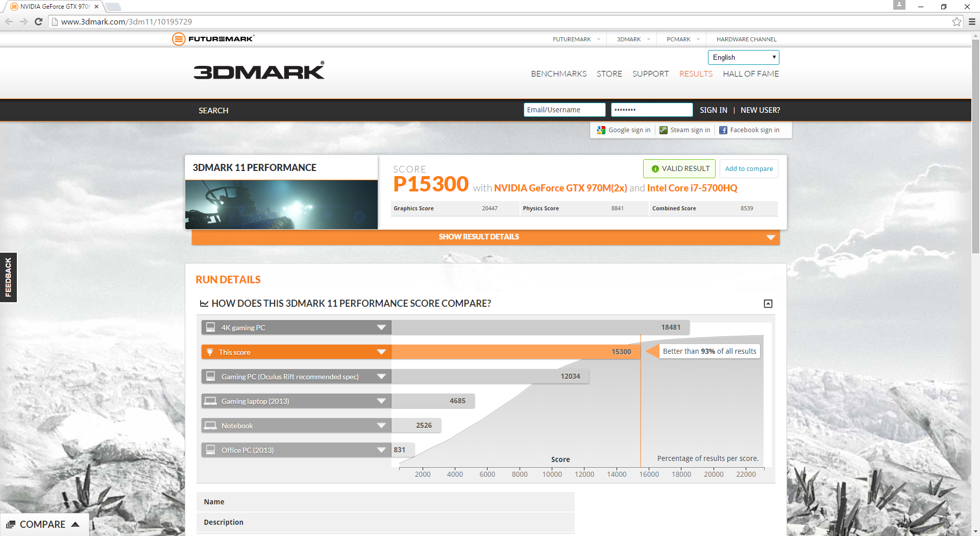This screenshot has height=536, width=980.
Task: Bookmark the page with star icon
Action: click(x=957, y=21)
